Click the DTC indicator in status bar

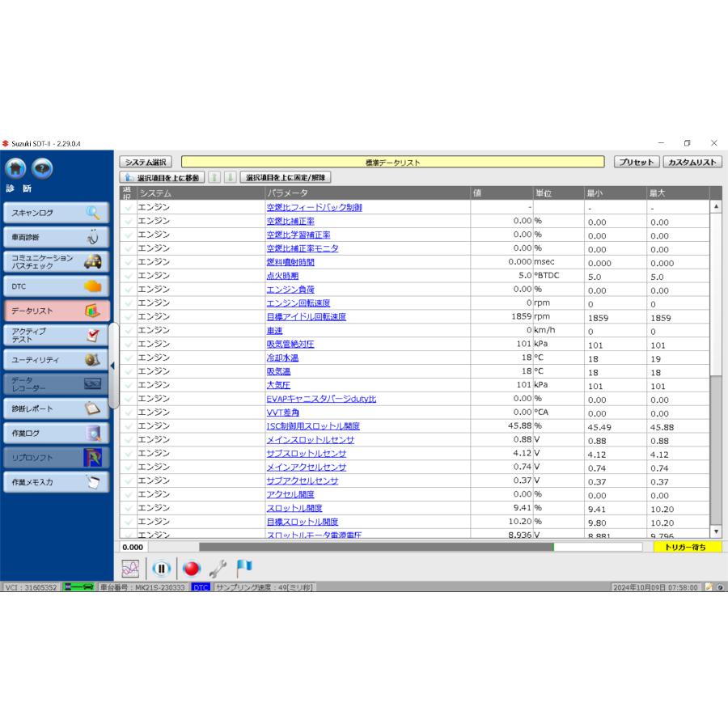click(201, 587)
